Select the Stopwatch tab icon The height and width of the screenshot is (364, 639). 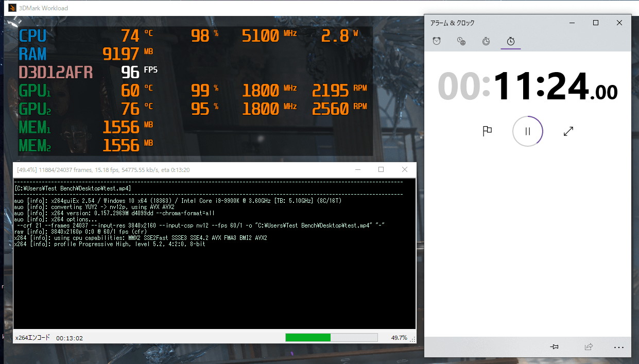click(511, 41)
